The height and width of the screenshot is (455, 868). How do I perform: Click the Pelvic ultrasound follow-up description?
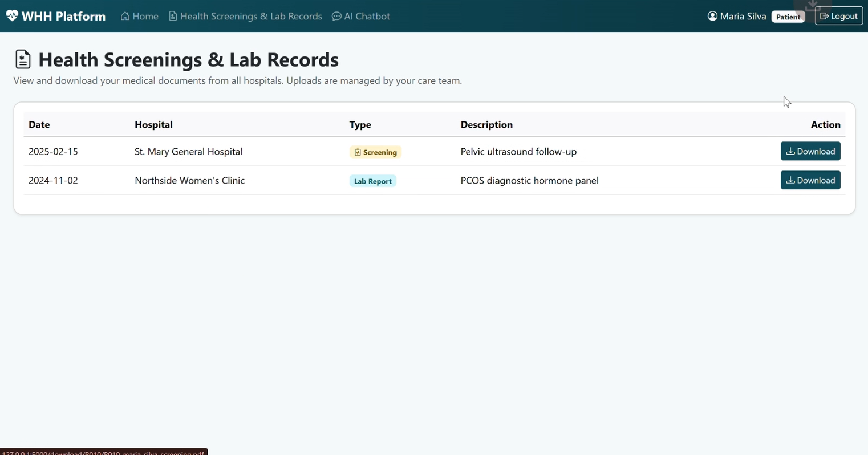pyautogui.click(x=518, y=152)
